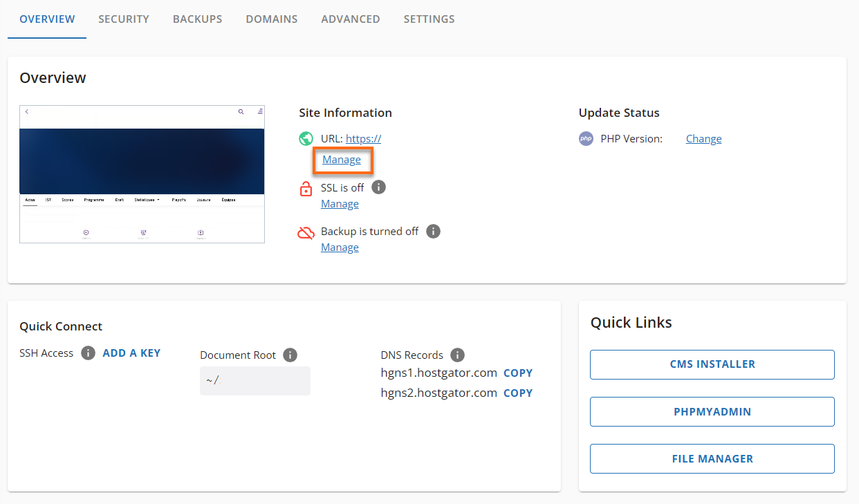
Task: Click the purple PHP version badge
Action: [x=586, y=138]
